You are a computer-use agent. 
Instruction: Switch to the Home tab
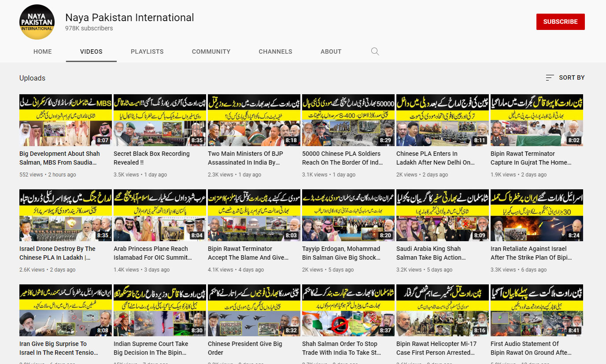pyautogui.click(x=43, y=51)
